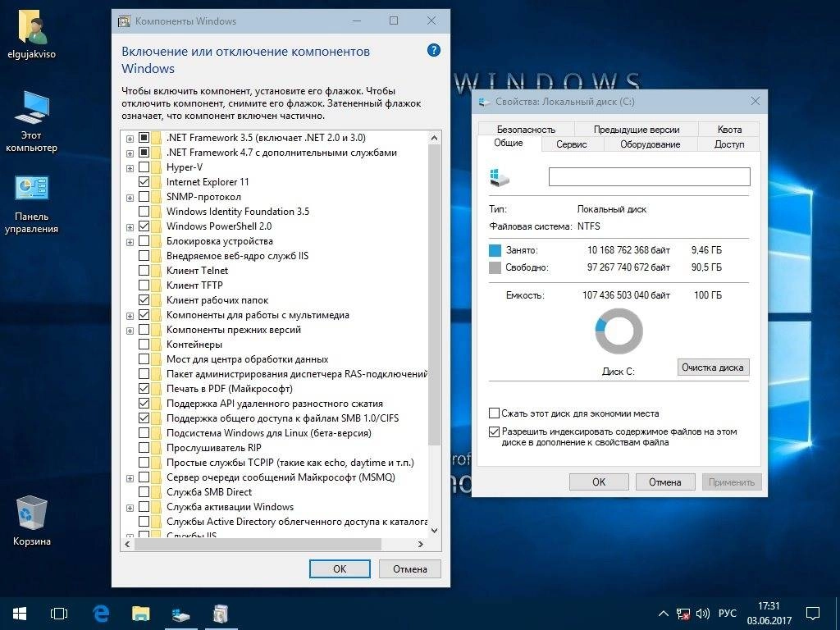The height and width of the screenshot is (630, 840).
Task: Expand .NET Framework 4.7 tree node
Action: click(130, 153)
